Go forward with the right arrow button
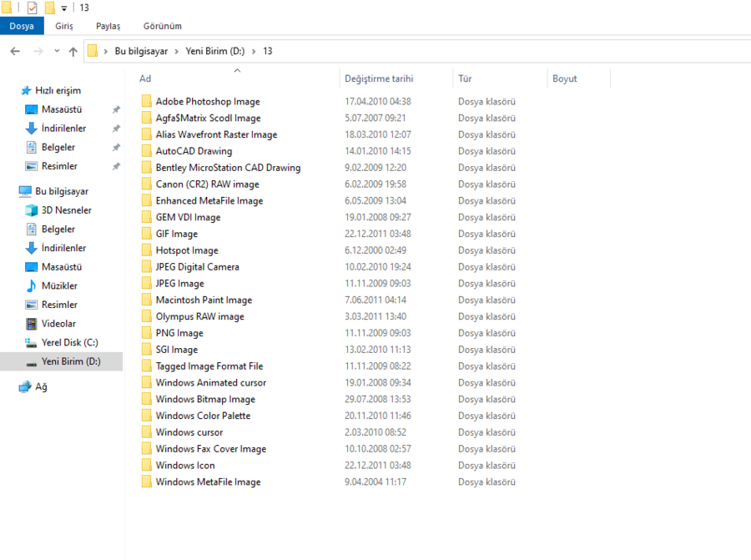751x560 pixels. click(x=38, y=51)
